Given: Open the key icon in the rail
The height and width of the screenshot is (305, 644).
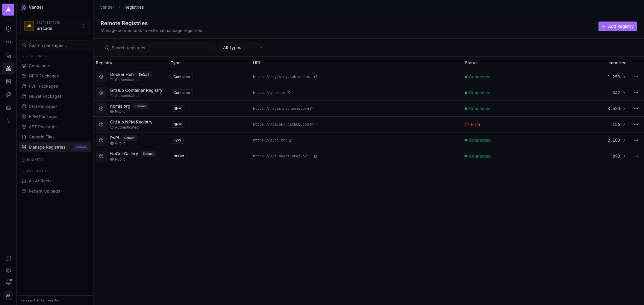Looking at the screenshot, I should (8, 95).
